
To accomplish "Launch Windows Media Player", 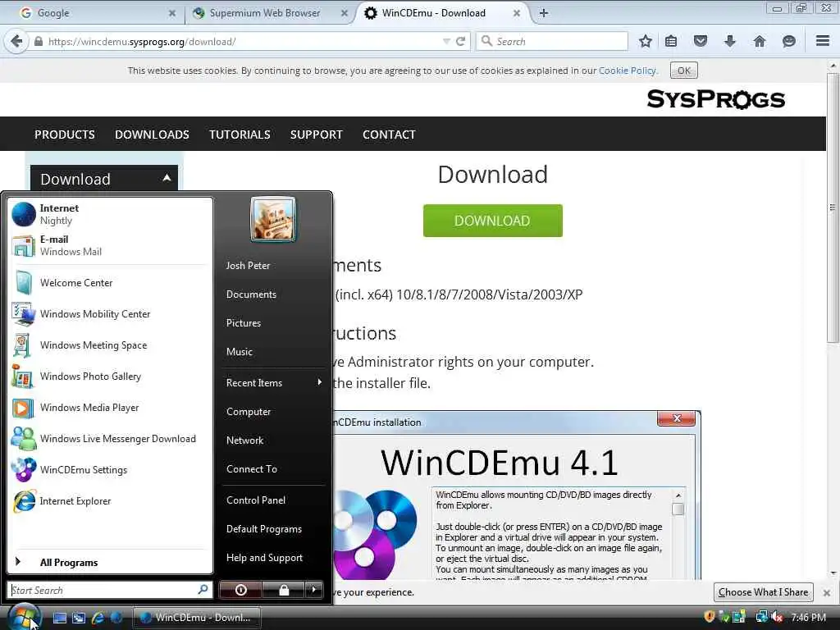I will (x=110, y=408).
